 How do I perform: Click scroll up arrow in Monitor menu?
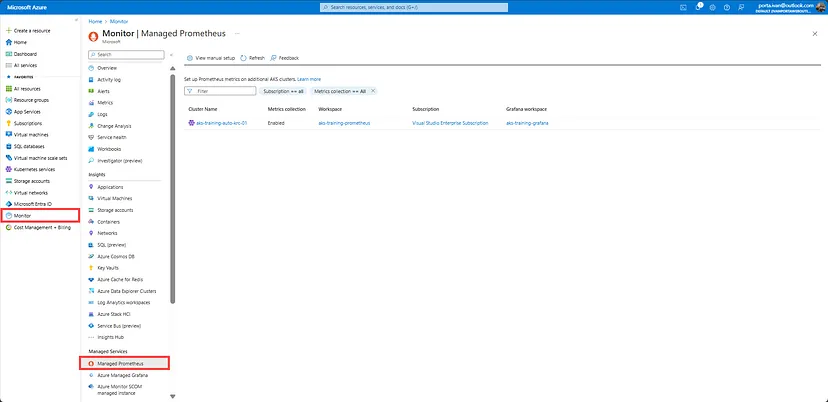172,68
